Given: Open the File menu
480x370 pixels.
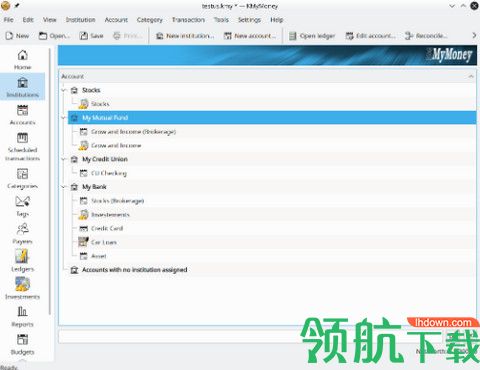Looking at the screenshot, I should click(9, 20).
